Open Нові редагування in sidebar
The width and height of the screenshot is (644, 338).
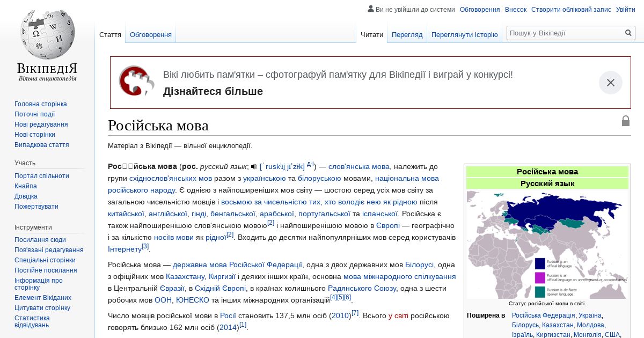41,124
